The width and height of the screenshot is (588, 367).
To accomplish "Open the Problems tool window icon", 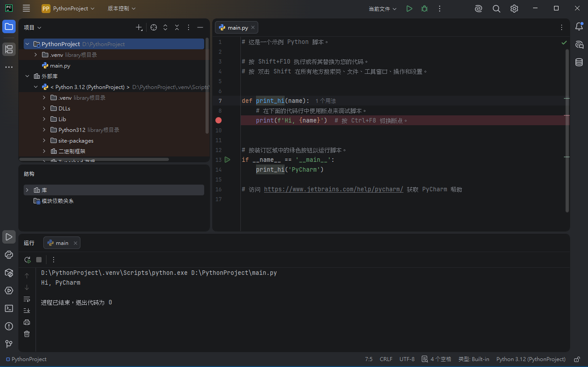I will tap(9, 326).
